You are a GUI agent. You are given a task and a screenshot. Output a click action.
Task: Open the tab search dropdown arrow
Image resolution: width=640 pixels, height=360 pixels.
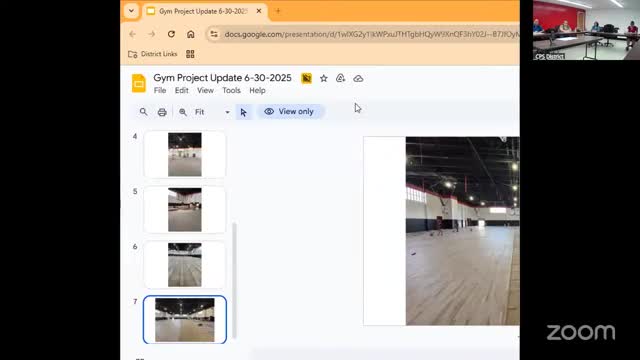coord(131,11)
